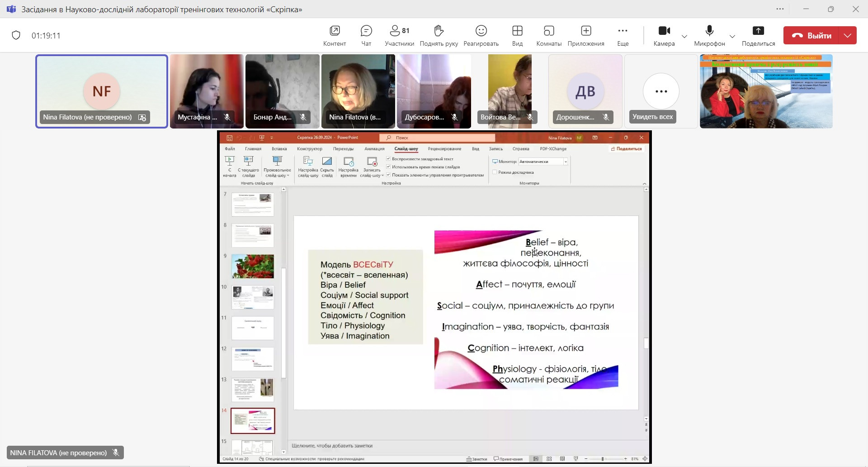Open breakout Комнаты
The width and height of the screenshot is (868, 467).
pyautogui.click(x=549, y=35)
